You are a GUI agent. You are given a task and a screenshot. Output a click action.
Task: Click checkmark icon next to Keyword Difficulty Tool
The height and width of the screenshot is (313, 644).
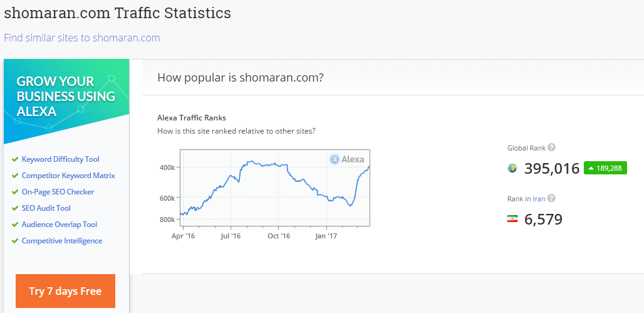pos(15,159)
